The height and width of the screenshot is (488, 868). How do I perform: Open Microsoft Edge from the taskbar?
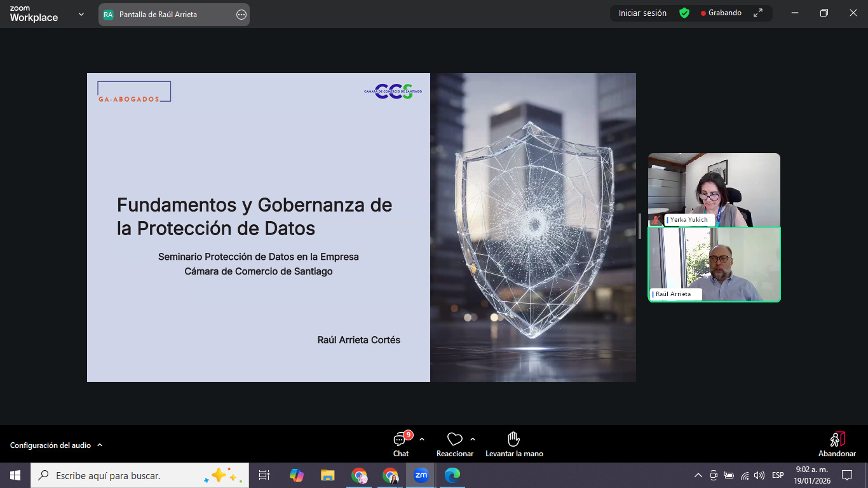coord(452,475)
